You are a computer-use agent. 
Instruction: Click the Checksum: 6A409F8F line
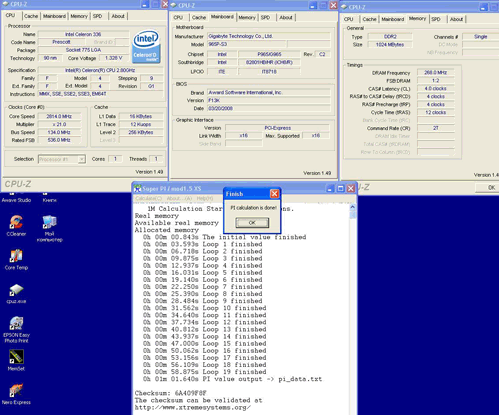[x=171, y=393]
